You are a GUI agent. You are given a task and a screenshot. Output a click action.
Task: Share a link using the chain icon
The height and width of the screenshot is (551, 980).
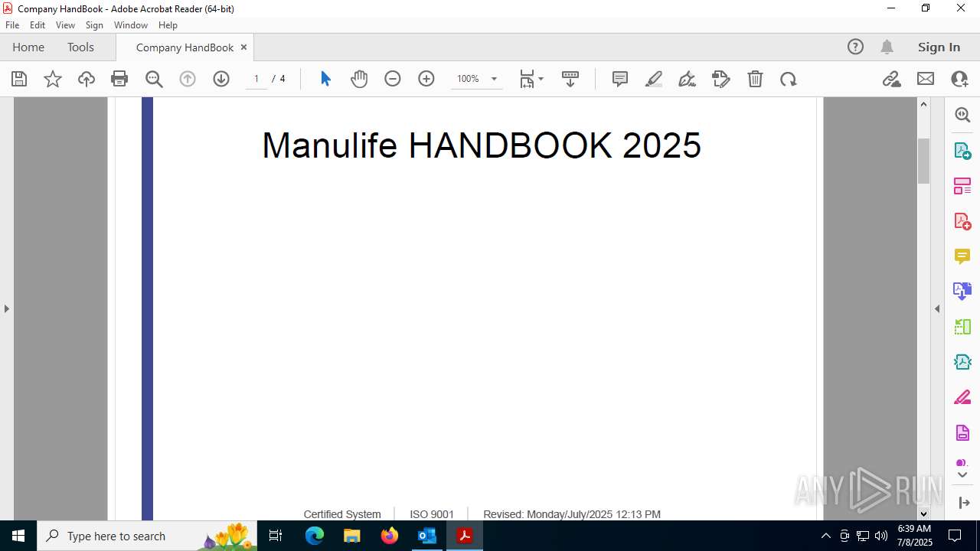892,79
